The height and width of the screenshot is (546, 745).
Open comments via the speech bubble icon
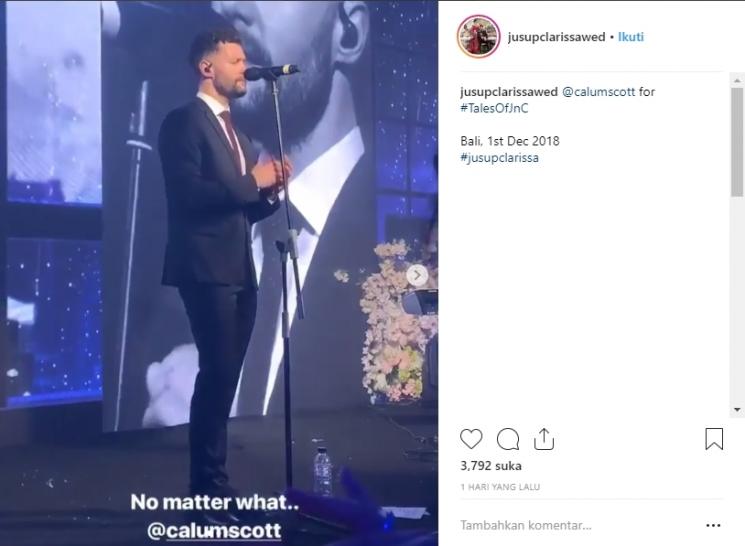(x=508, y=439)
